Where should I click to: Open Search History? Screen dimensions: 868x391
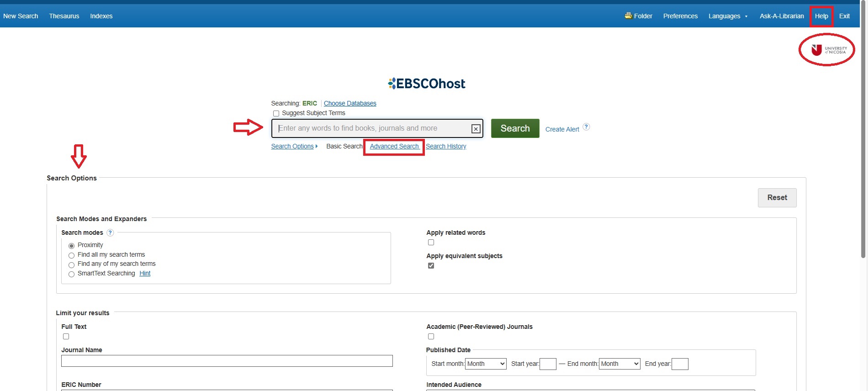point(446,146)
